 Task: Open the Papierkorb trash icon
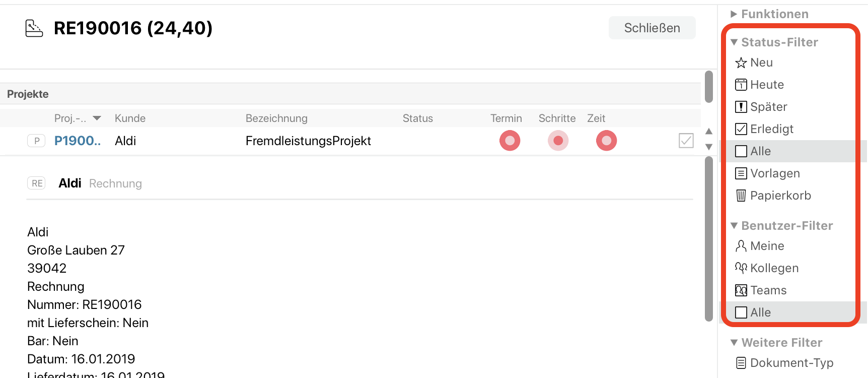(741, 196)
